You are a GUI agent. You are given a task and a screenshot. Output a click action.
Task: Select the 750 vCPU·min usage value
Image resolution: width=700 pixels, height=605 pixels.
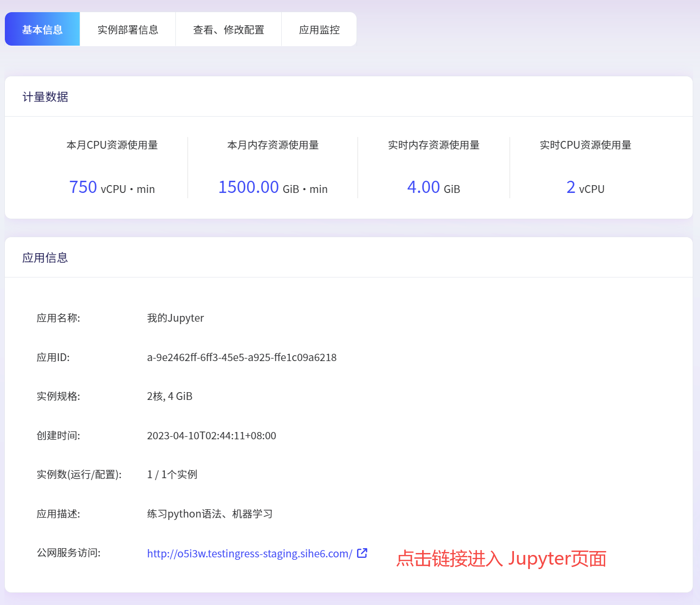(x=112, y=188)
